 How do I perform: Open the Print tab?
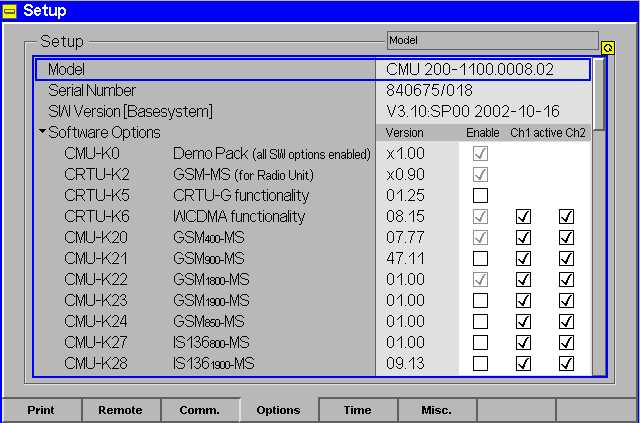(41, 410)
